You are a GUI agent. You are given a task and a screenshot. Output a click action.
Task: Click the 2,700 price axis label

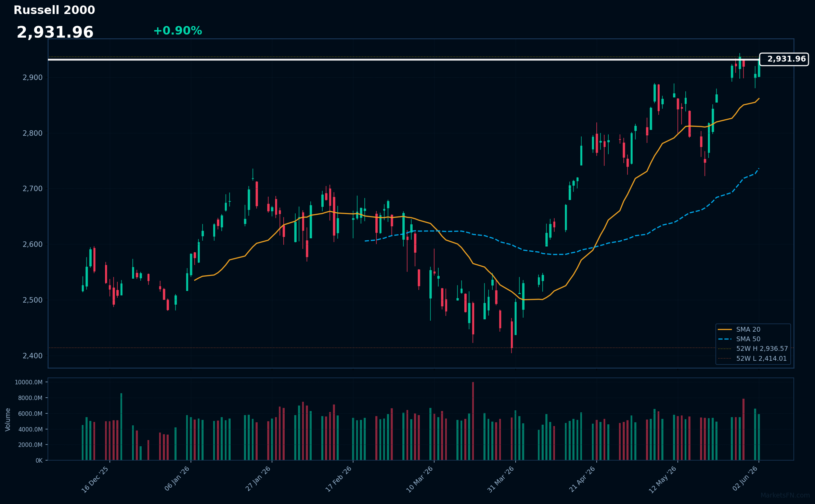[33, 189]
